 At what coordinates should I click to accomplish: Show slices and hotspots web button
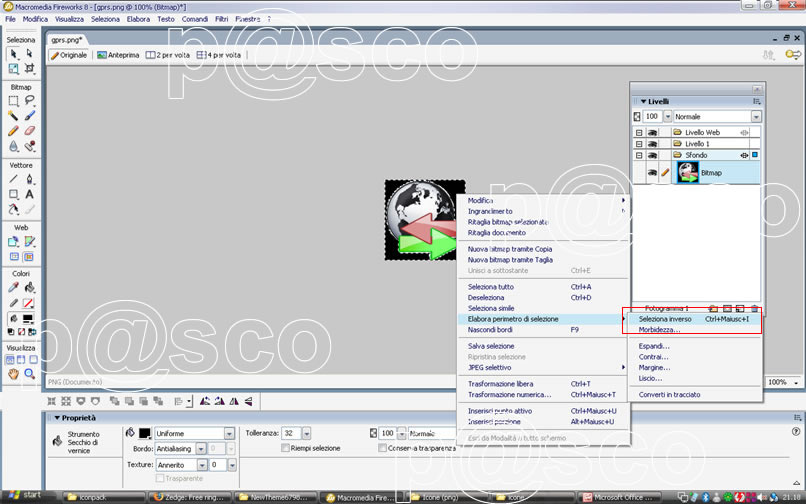29,257
